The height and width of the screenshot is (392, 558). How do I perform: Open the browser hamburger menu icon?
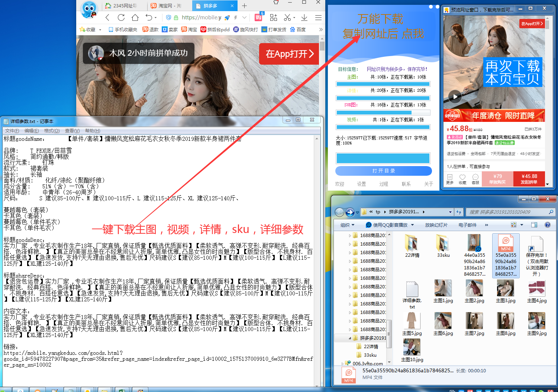tap(318, 17)
